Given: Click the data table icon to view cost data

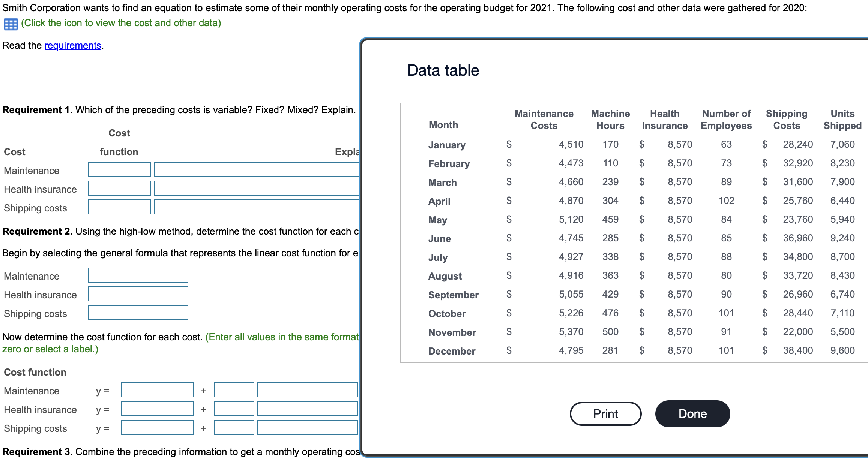Looking at the screenshot, I should click(x=11, y=23).
